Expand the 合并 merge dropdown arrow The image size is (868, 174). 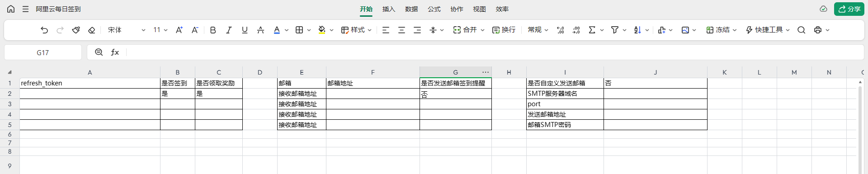pyautogui.click(x=483, y=30)
